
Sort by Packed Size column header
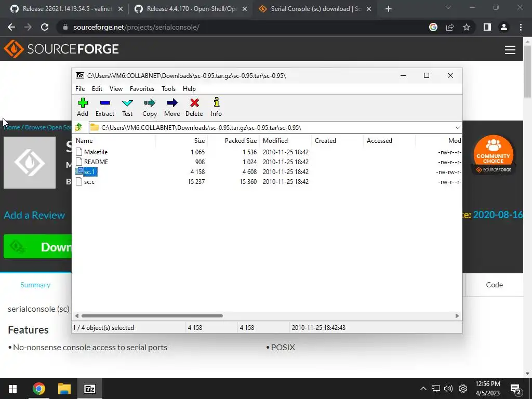tap(234, 140)
